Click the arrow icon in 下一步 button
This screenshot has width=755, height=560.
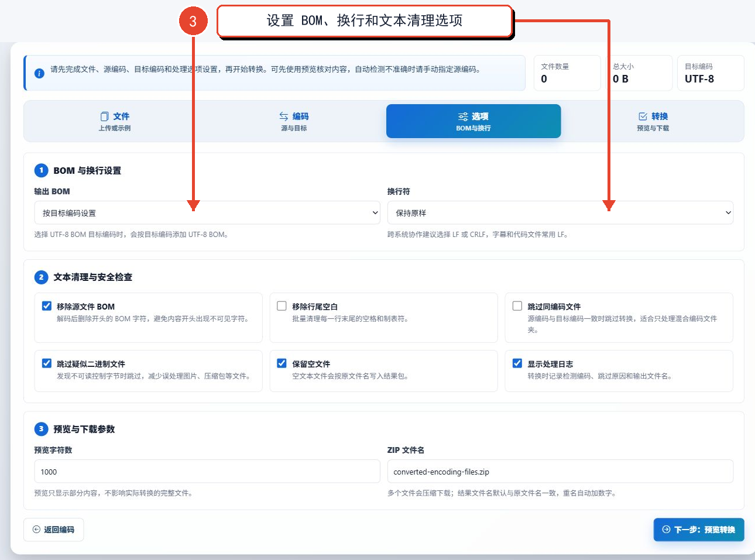[666, 530]
